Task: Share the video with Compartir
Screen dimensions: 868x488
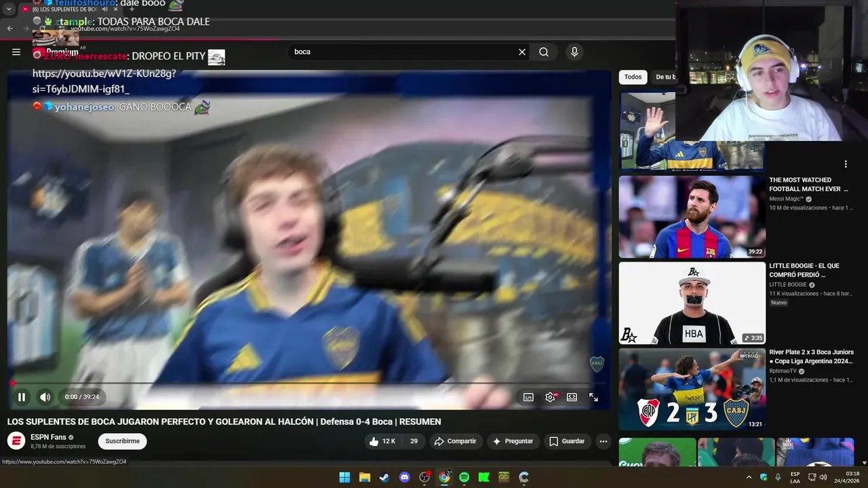Action: 456,441
